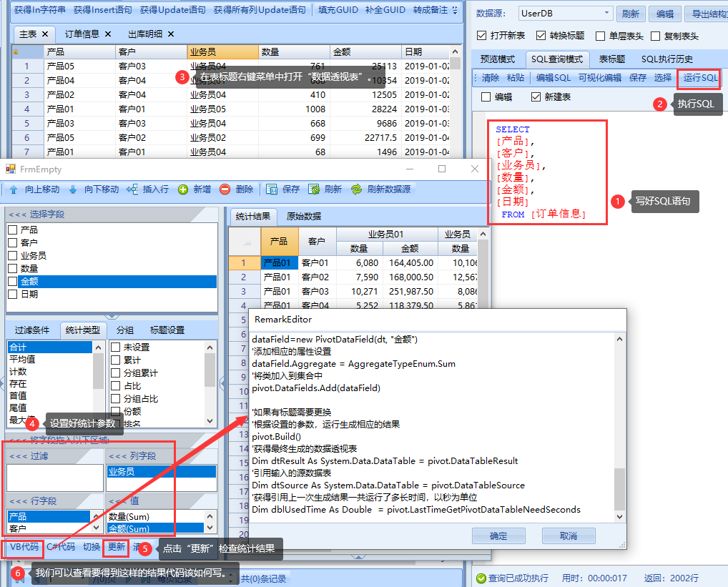The image size is (728, 587).
Task: Click the 统计类型 list scrollbar thumb
Action: tap(98, 371)
